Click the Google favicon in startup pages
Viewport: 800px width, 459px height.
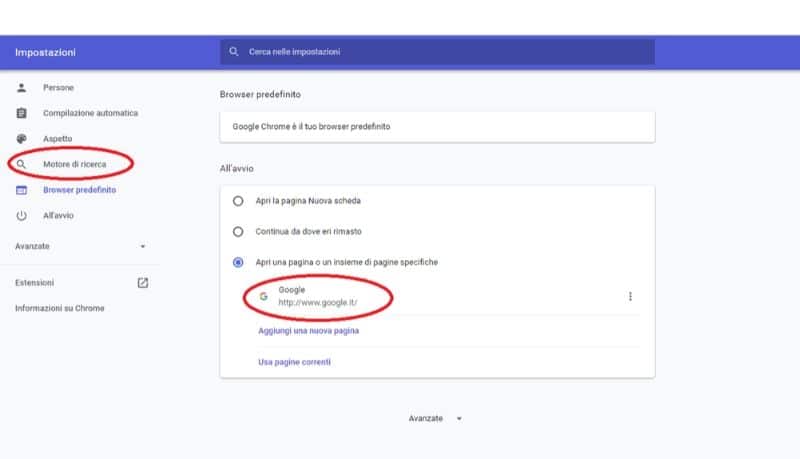263,296
